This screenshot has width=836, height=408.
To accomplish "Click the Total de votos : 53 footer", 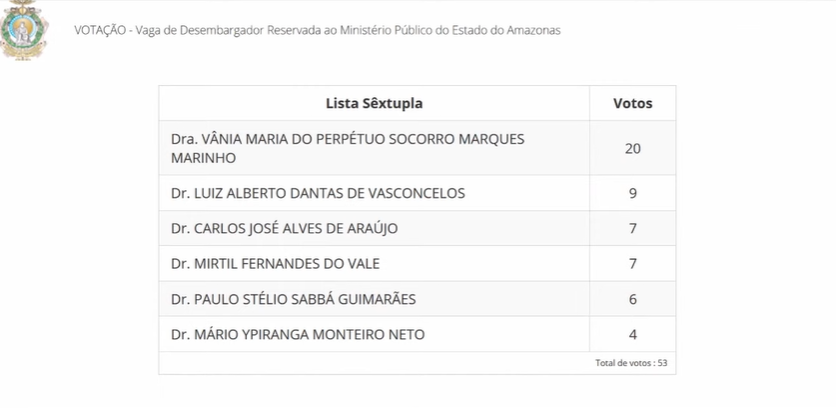I will [631, 363].
